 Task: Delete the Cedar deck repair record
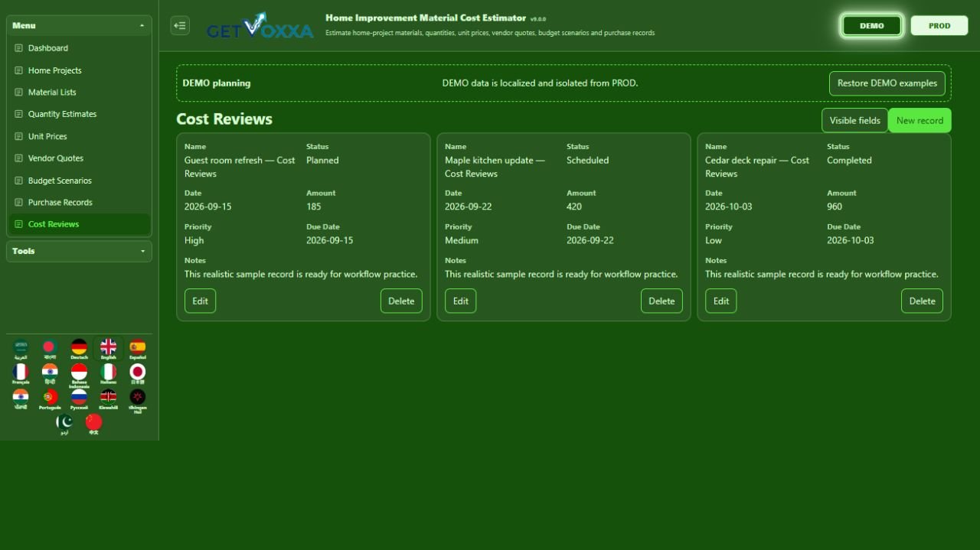(x=922, y=301)
